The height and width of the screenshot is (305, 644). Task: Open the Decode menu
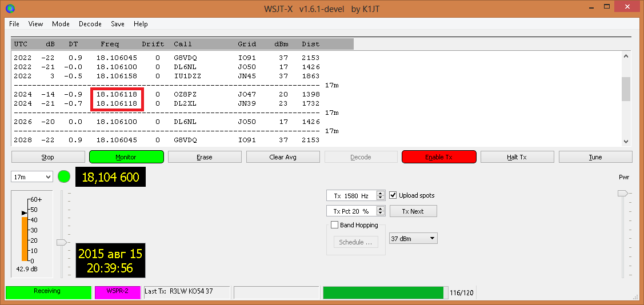tap(90, 24)
